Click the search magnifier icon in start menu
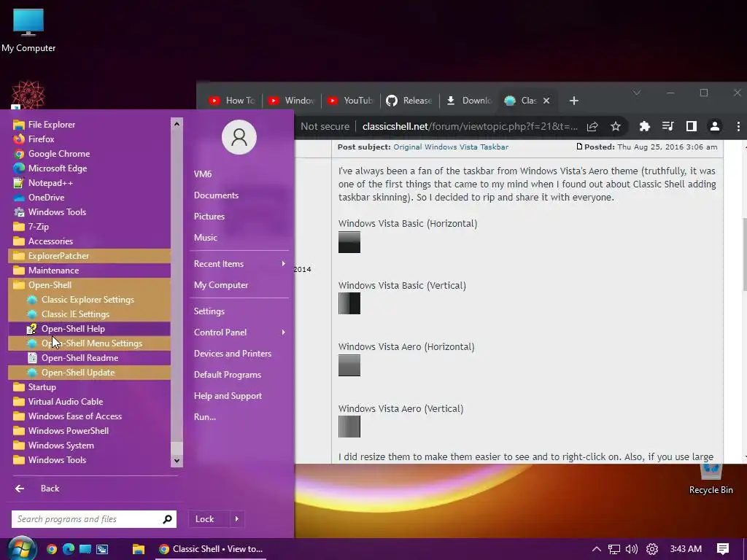The width and height of the screenshot is (747, 560). pos(167,519)
